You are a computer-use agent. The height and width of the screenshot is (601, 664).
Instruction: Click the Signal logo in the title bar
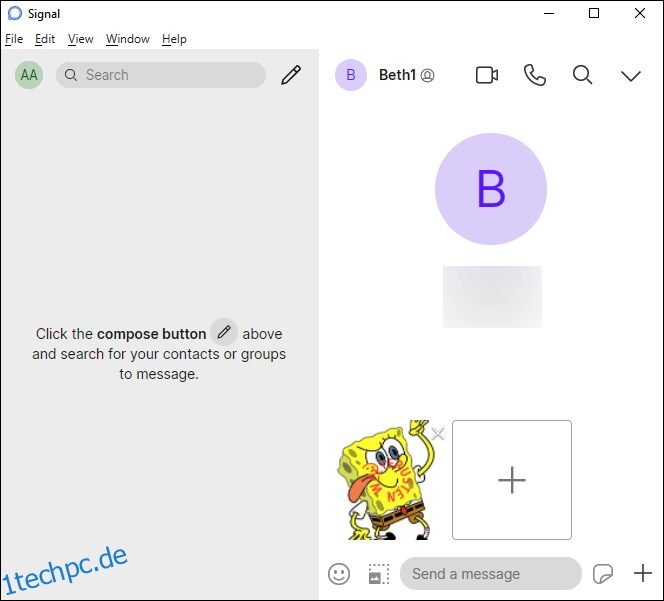pos(15,14)
